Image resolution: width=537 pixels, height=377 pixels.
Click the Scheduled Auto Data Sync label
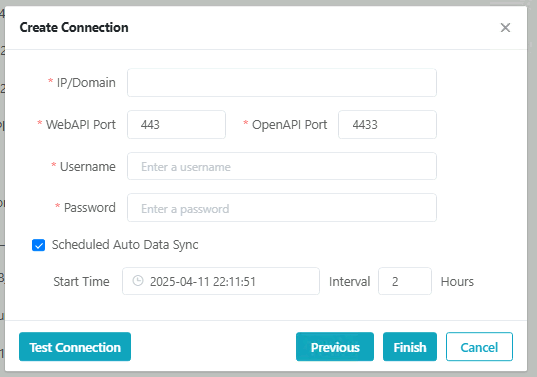(125, 244)
